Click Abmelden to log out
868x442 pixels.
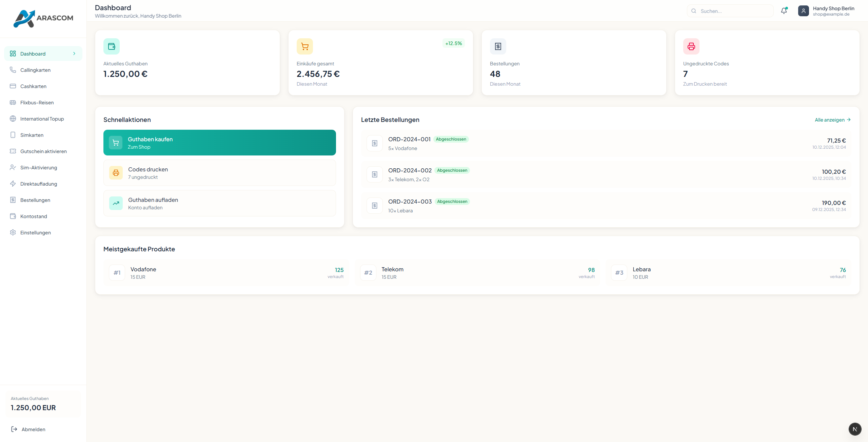(x=33, y=429)
